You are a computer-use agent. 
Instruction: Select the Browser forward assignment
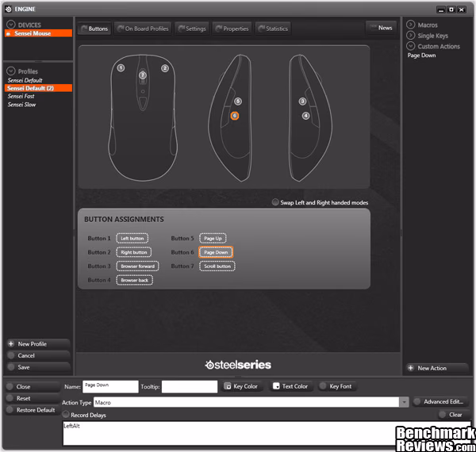(137, 266)
